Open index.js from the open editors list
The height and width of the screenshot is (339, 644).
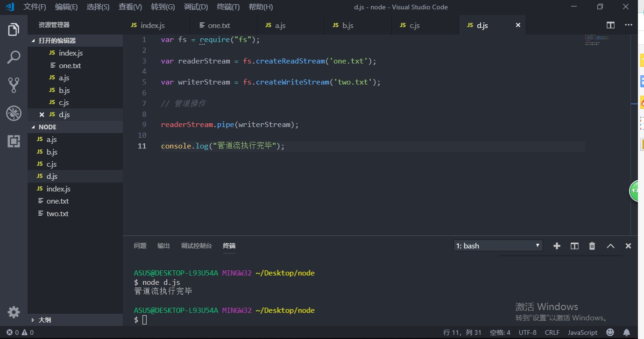[x=75, y=53]
